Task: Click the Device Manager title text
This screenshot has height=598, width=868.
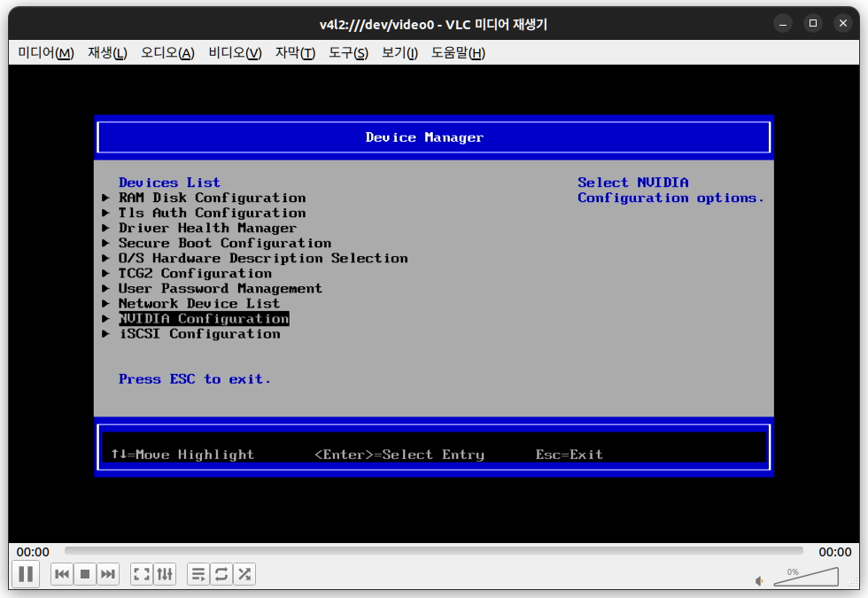Action: click(x=424, y=137)
